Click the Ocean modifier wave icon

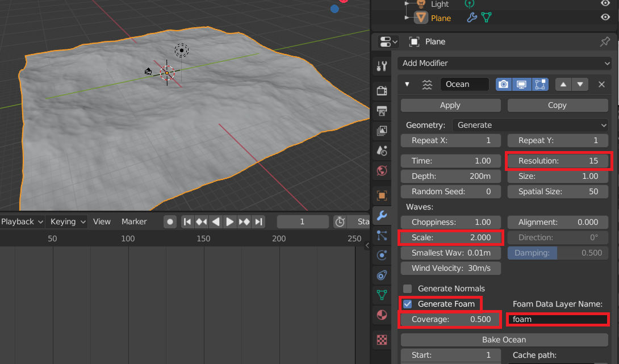pos(427,85)
